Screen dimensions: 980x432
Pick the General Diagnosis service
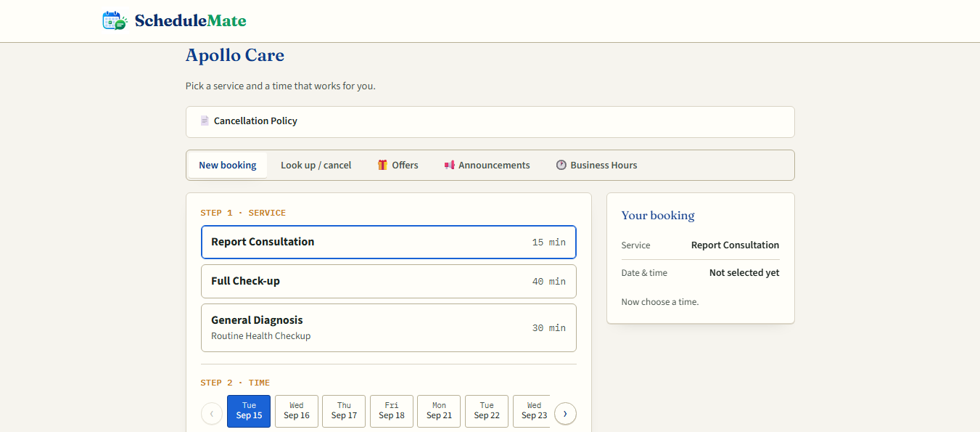point(389,327)
